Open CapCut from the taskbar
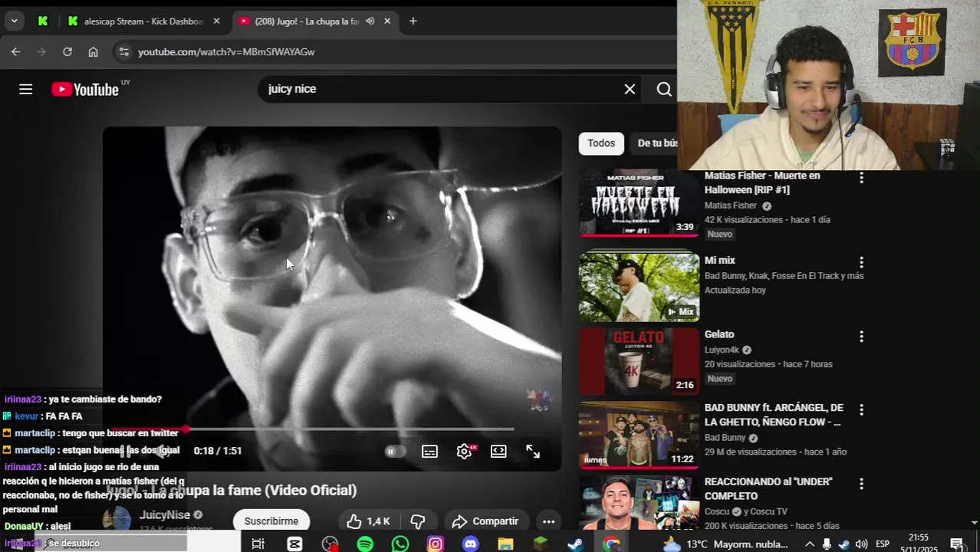This screenshot has height=552, width=980. pos(294,544)
